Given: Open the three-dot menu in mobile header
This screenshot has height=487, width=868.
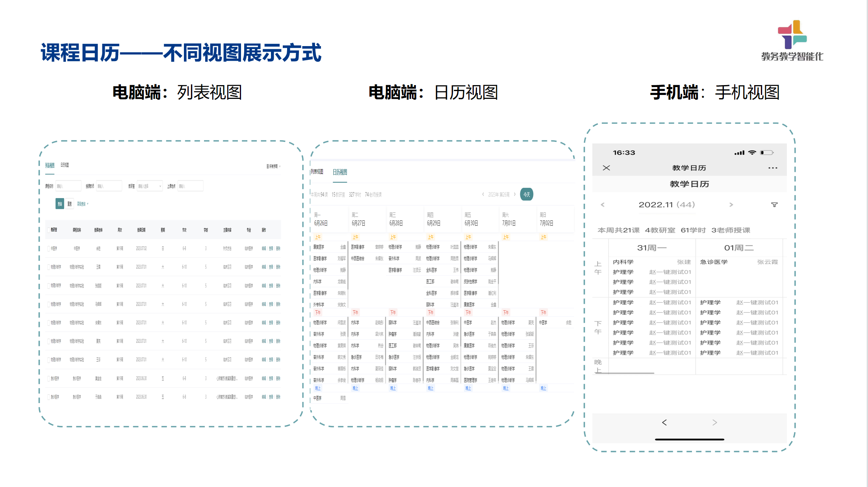Looking at the screenshot, I should 772,168.
